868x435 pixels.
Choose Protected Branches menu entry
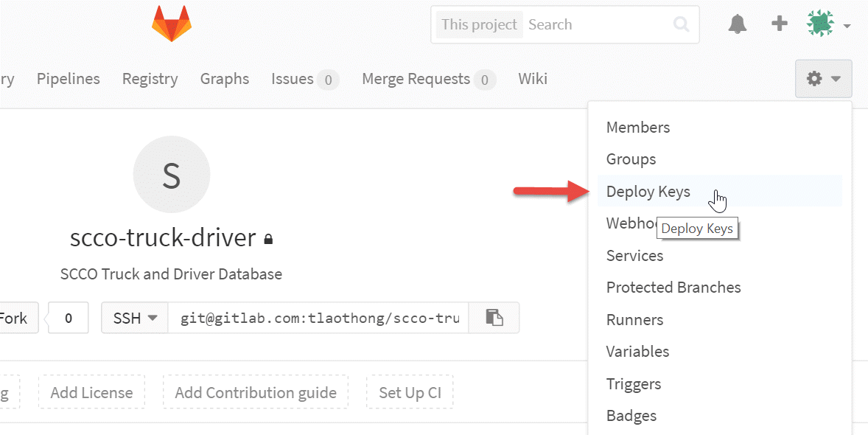tap(673, 288)
